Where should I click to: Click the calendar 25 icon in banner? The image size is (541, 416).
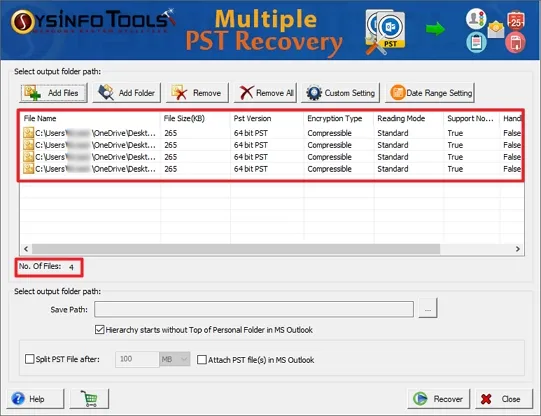(x=516, y=21)
